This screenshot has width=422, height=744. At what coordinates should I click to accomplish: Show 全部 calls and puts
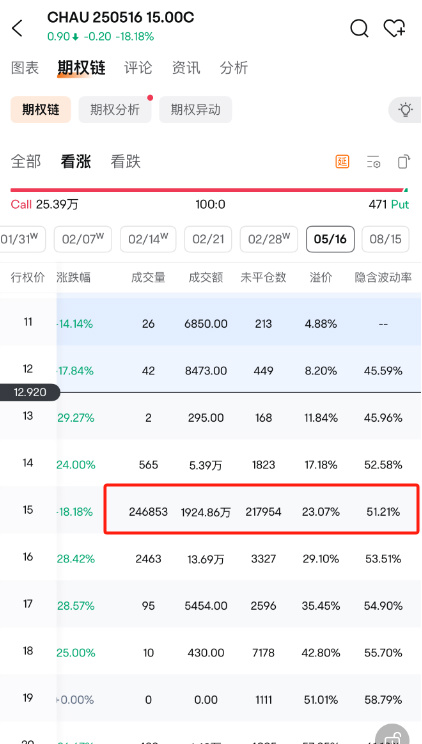(x=26, y=162)
